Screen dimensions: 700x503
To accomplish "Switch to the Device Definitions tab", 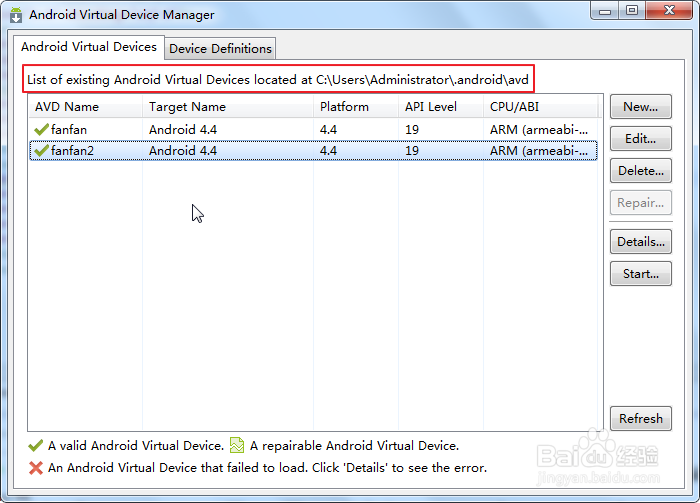I will pyautogui.click(x=220, y=48).
